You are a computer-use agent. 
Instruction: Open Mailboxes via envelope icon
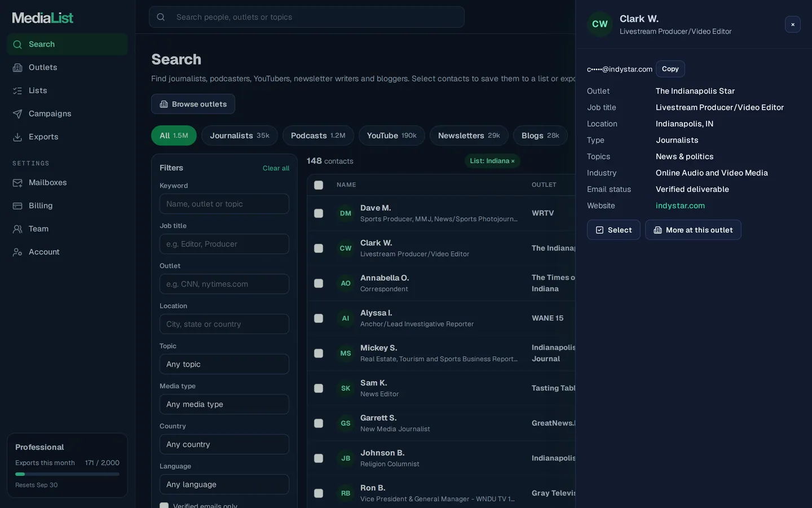tap(17, 183)
